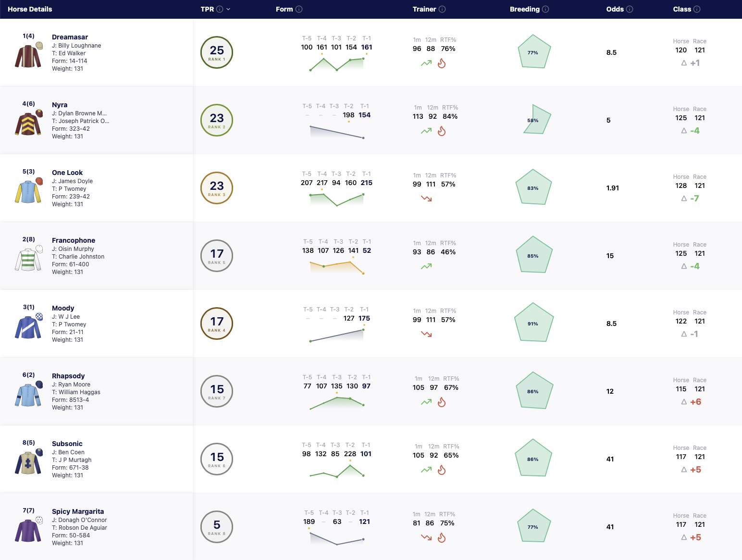Screen dimensions: 742x560
Task: Click the Odds column info icon
Action: pyautogui.click(x=630, y=9)
